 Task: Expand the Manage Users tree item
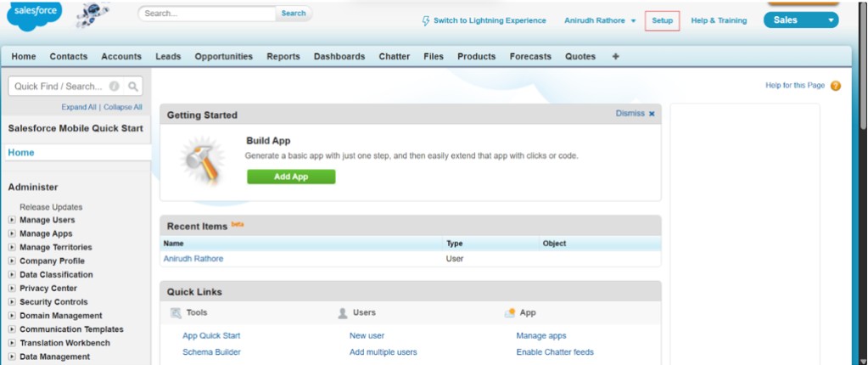coord(12,220)
